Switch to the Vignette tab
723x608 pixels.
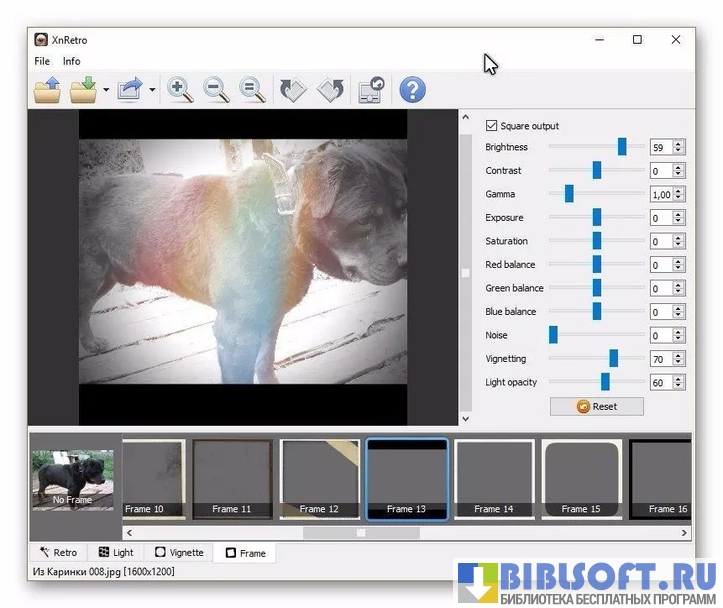tap(178, 552)
